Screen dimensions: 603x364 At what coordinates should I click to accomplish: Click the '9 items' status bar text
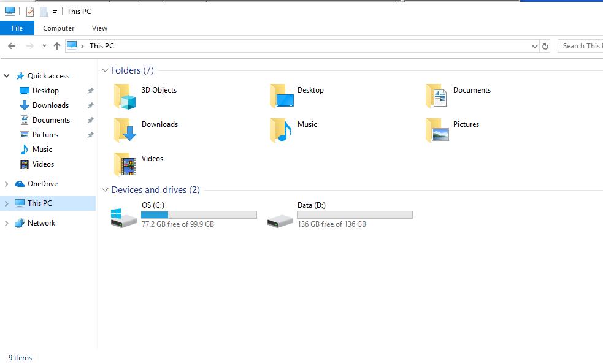pyautogui.click(x=20, y=358)
